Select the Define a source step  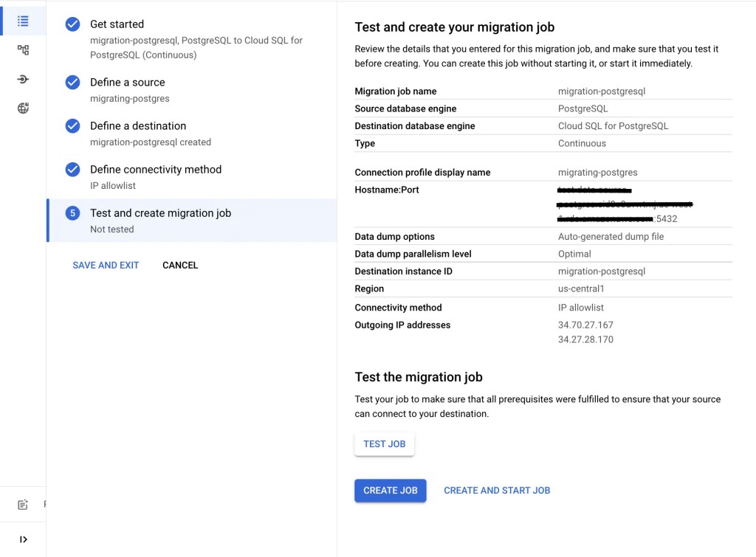coord(126,82)
